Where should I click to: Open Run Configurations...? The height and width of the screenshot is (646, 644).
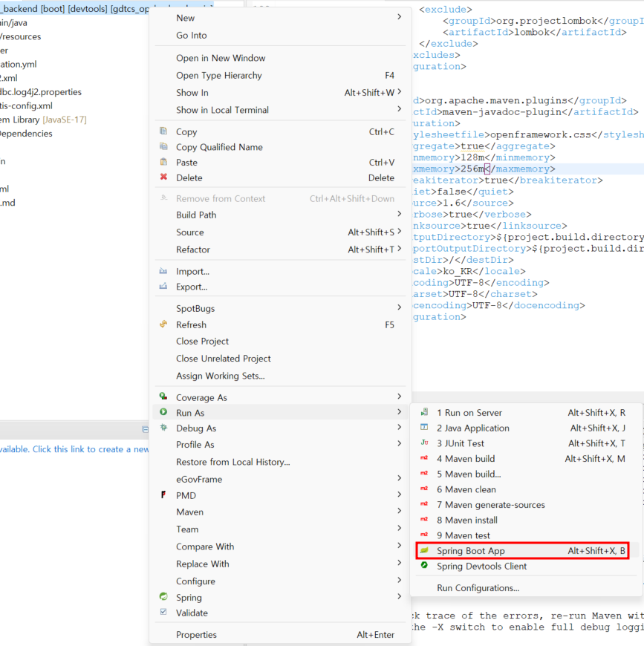click(527, 588)
